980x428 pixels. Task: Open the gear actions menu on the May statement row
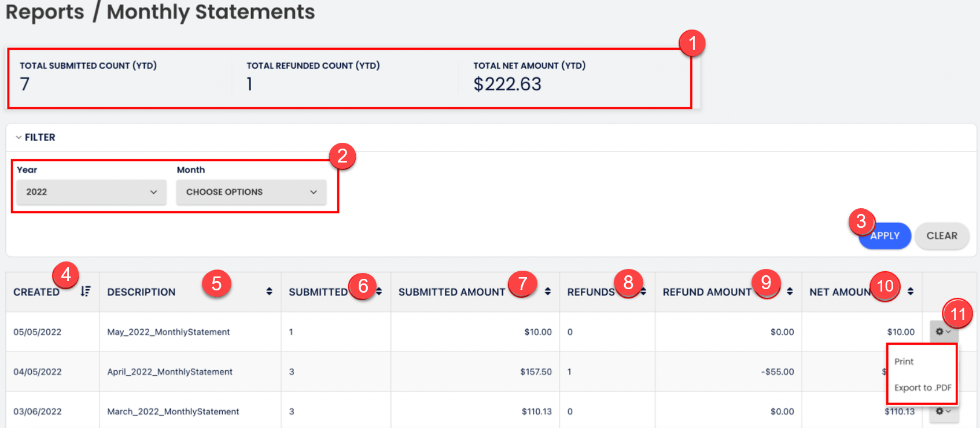pyautogui.click(x=944, y=331)
